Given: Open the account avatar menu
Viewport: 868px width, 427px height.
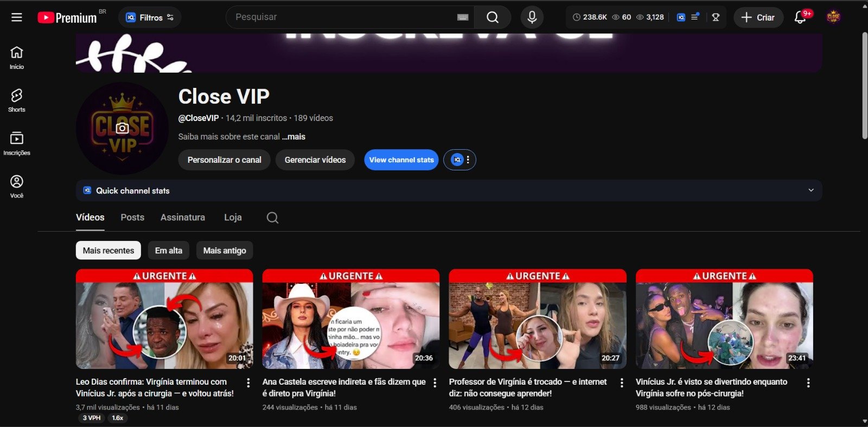Looking at the screenshot, I should coord(833,17).
